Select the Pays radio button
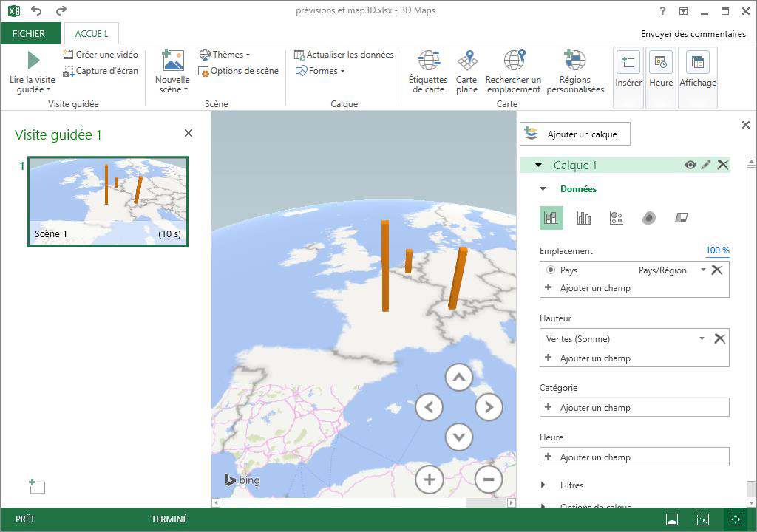Image resolution: width=757 pixels, height=532 pixels. [x=551, y=270]
